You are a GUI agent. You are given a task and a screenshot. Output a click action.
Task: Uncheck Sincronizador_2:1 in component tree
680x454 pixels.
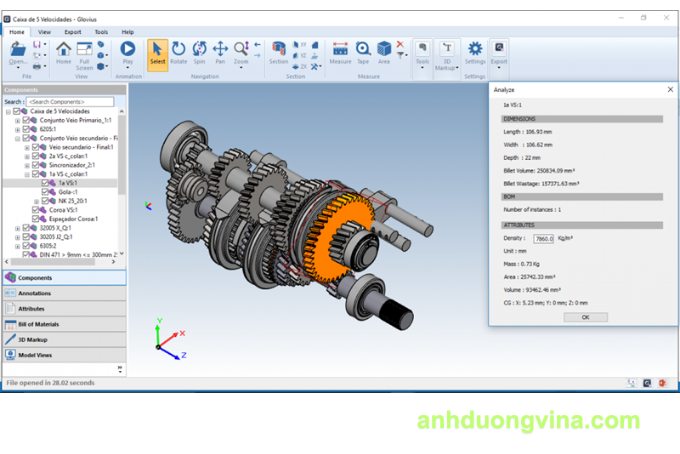[35, 165]
